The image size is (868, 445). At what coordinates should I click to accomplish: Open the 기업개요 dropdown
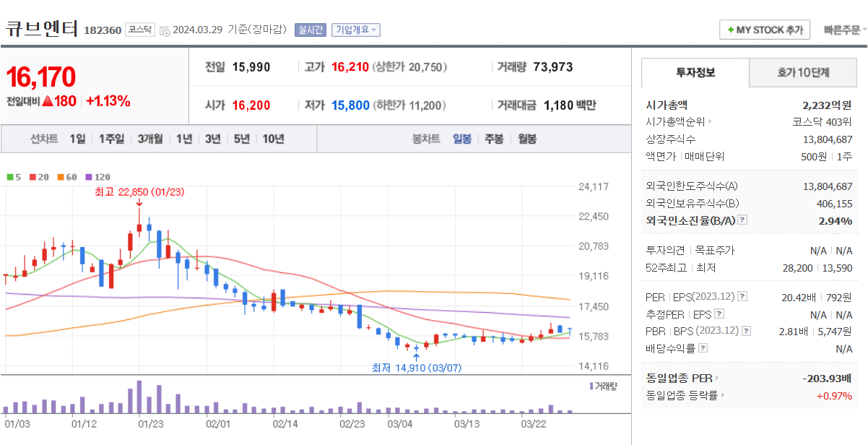pos(356,30)
